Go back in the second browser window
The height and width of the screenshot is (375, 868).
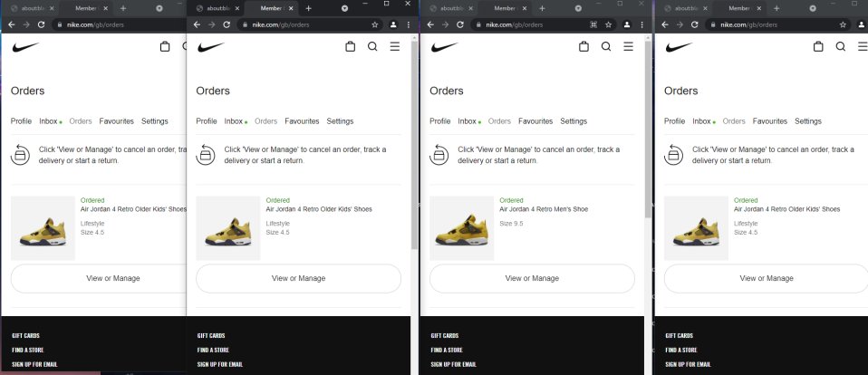click(x=198, y=24)
